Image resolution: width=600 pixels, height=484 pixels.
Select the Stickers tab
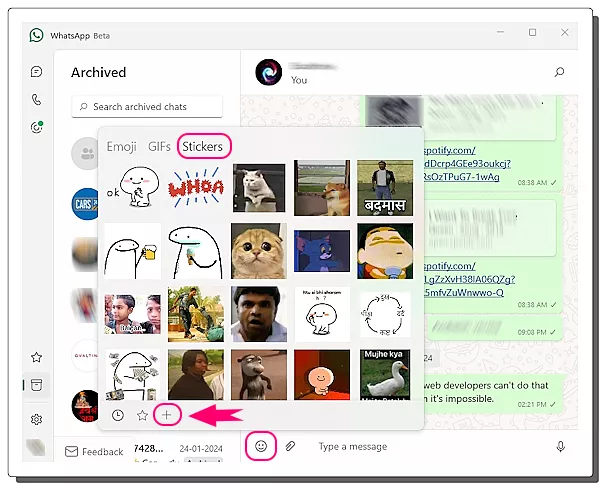point(202,147)
